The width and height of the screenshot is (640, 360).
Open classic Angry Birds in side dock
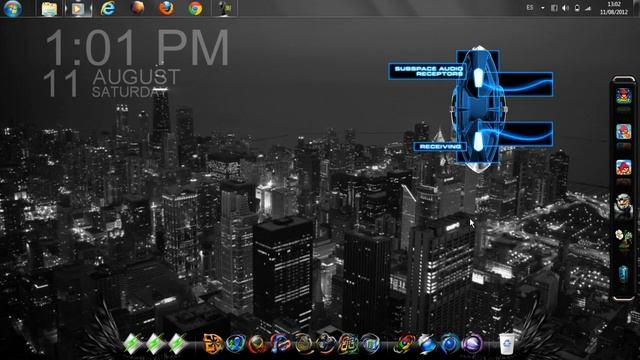[623, 167]
